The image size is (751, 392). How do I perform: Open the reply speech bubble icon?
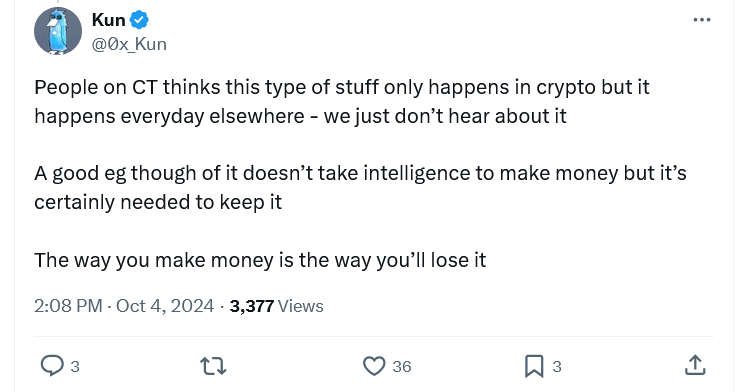(52, 366)
